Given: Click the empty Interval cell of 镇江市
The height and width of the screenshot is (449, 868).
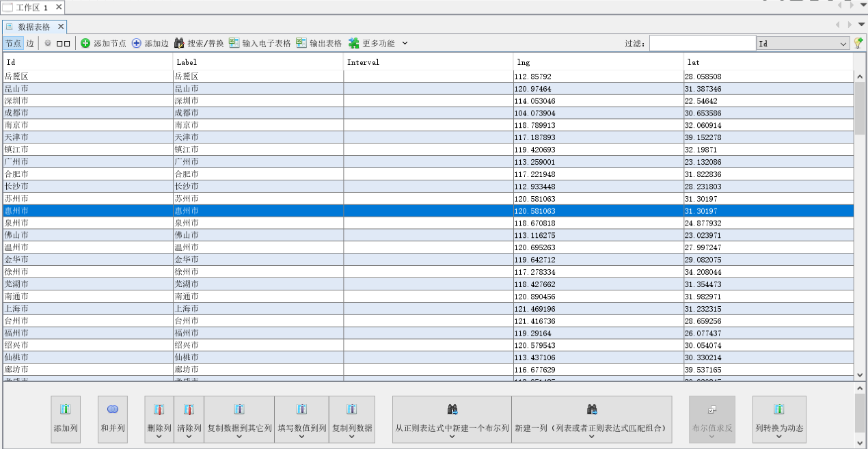Looking at the screenshot, I should [x=429, y=150].
